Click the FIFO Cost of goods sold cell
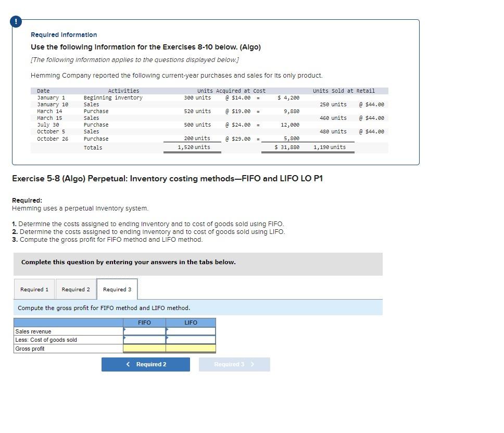 [x=144, y=340]
